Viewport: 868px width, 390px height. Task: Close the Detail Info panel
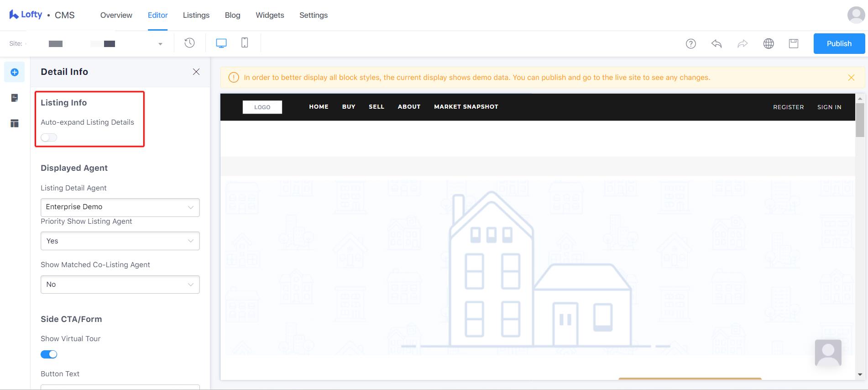pos(196,72)
